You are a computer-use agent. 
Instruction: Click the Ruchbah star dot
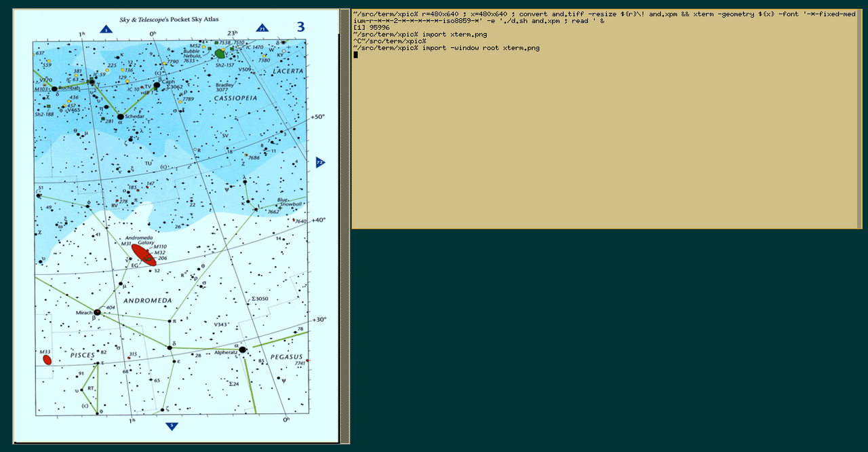tap(54, 89)
